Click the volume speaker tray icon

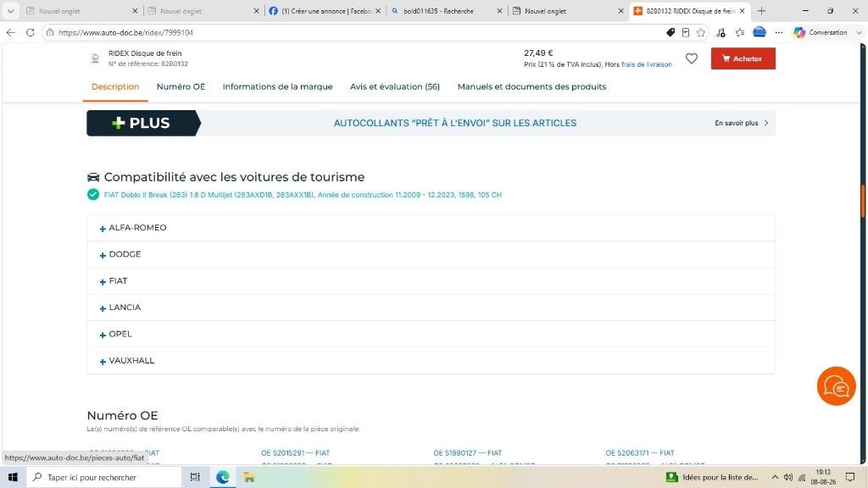tap(788, 477)
